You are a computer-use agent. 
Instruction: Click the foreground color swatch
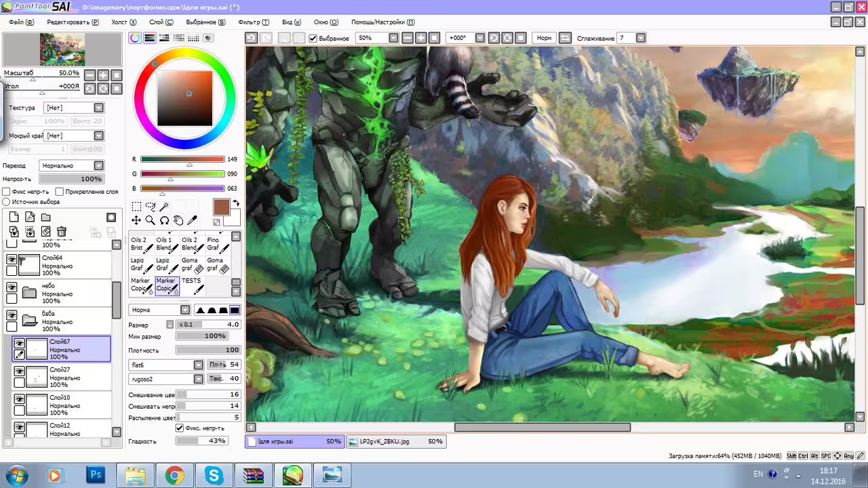pos(221,207)
